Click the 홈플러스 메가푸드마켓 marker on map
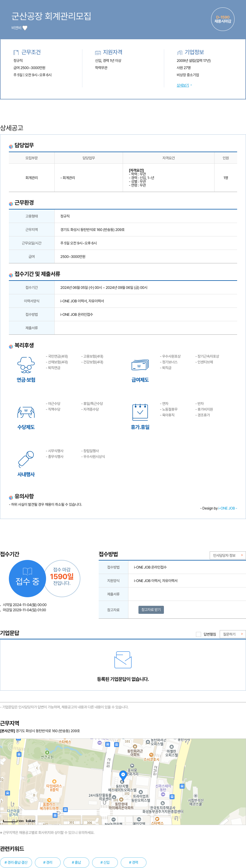The width and height of the screenshot is (246, 868). pyautogui.click(x=49, y=800)
